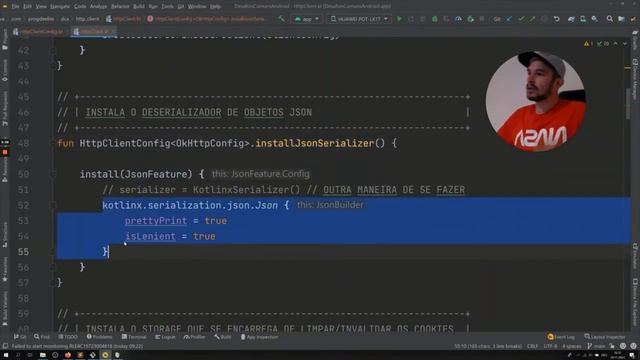Open the CRLF line separator selector
The height and width of the screenshot is (360, 640).
click(x=532, y=346)
